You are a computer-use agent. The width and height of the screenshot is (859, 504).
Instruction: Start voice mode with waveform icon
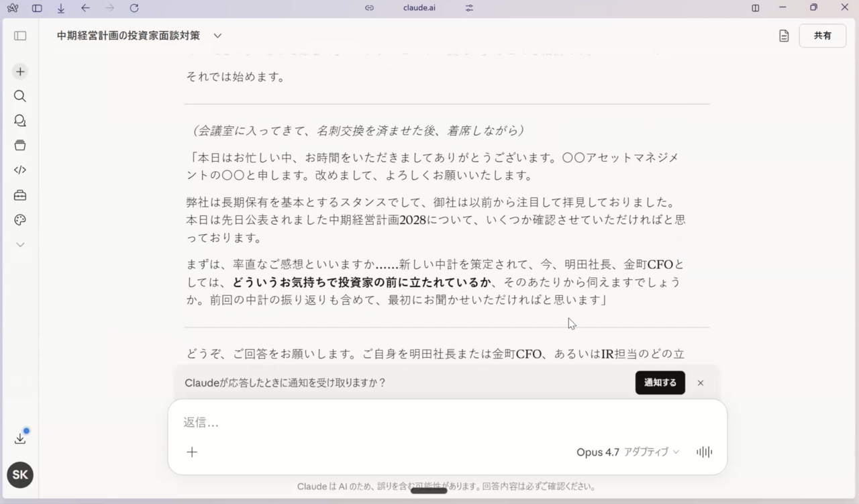click(704, 452)
